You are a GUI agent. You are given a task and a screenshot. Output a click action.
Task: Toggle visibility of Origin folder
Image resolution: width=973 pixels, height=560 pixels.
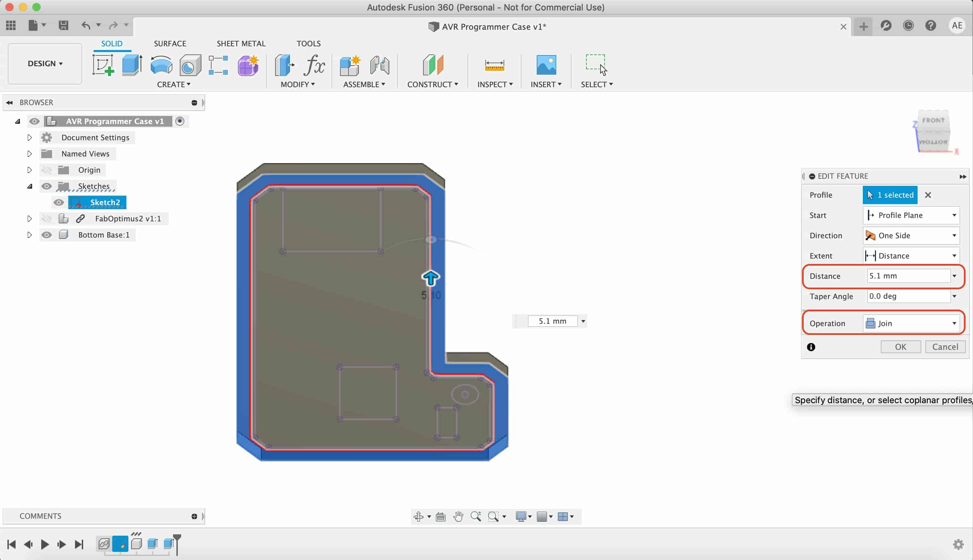47,170
